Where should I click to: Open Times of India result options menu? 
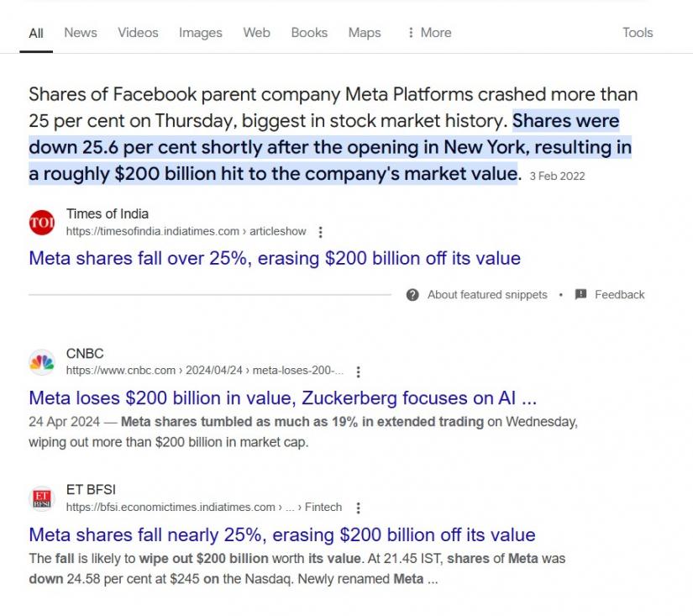321,232
